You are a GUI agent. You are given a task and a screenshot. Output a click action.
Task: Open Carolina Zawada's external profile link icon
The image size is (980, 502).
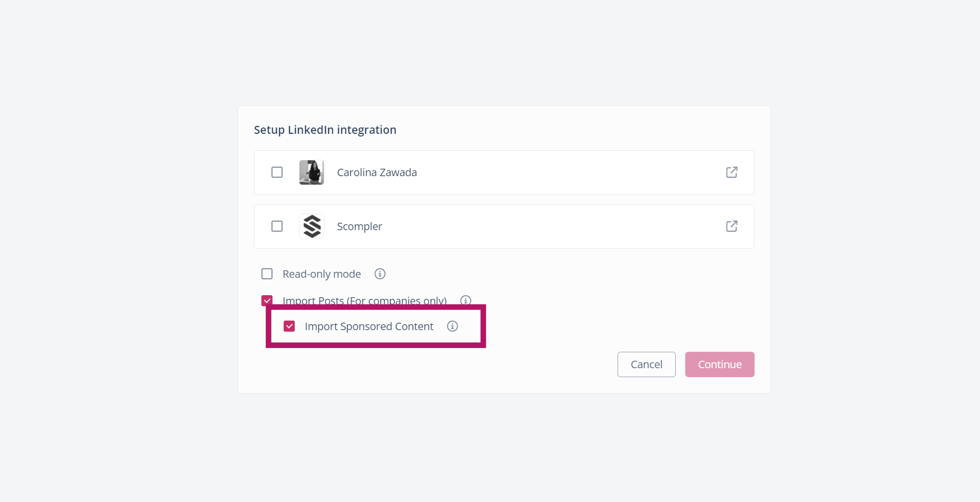click(x=731, y=172)
